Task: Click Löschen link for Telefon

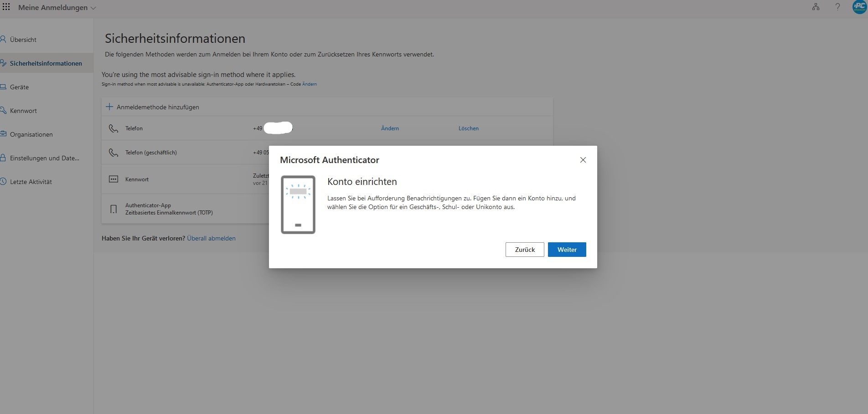Action: [468, 128]
